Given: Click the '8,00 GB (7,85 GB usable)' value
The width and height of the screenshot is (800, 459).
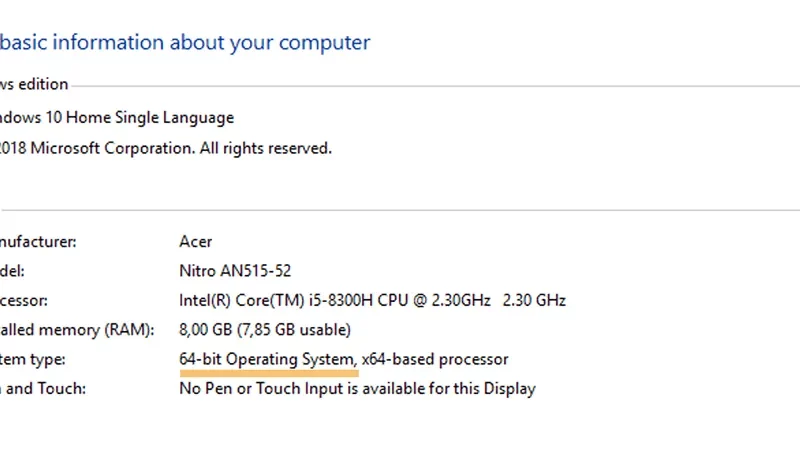Looking at the screenshot, I should pyautogui.click(x=265, y=330).
